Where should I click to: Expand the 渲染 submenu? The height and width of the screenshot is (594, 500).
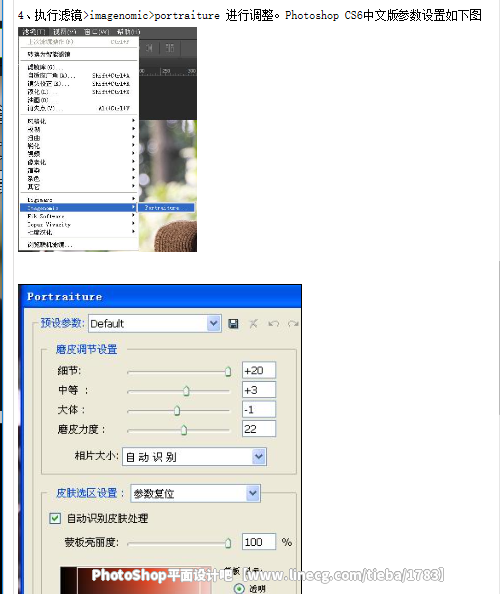coord(79,170)
